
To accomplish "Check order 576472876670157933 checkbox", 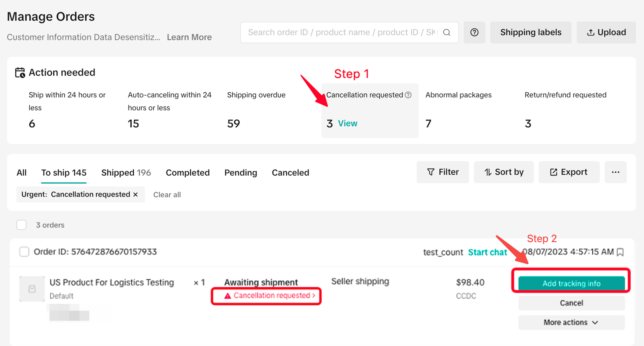I will (24, 252).
